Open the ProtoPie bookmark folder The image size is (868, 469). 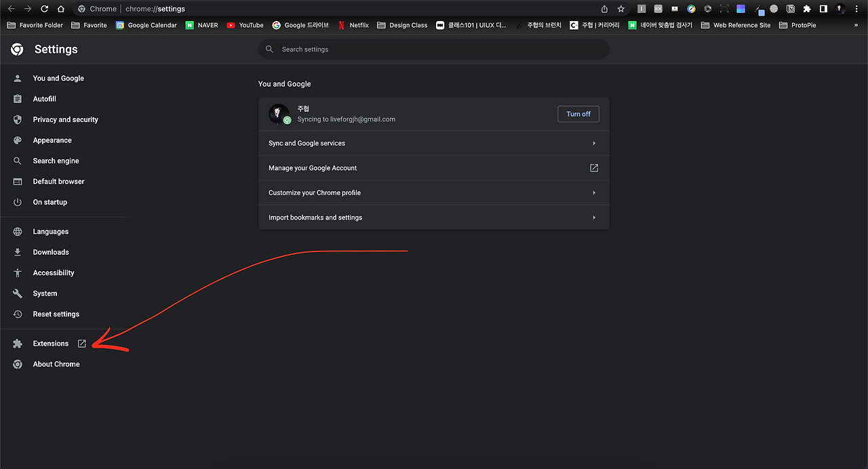797,25
